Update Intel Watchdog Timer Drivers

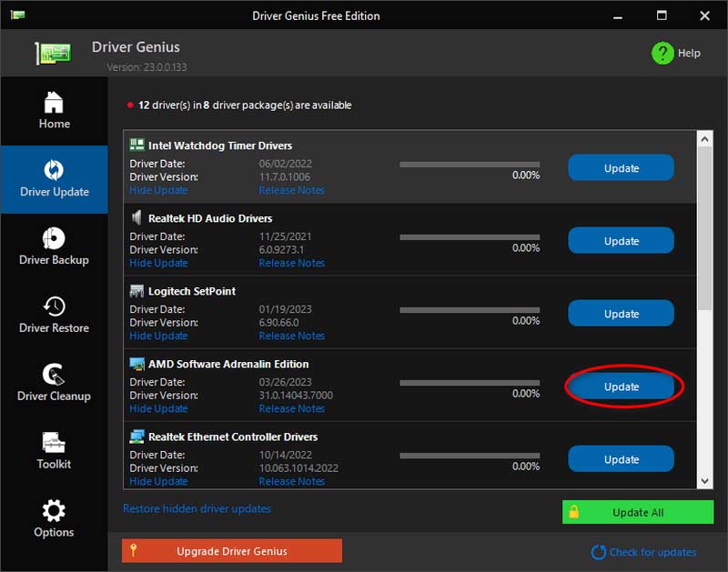[621, 168]
